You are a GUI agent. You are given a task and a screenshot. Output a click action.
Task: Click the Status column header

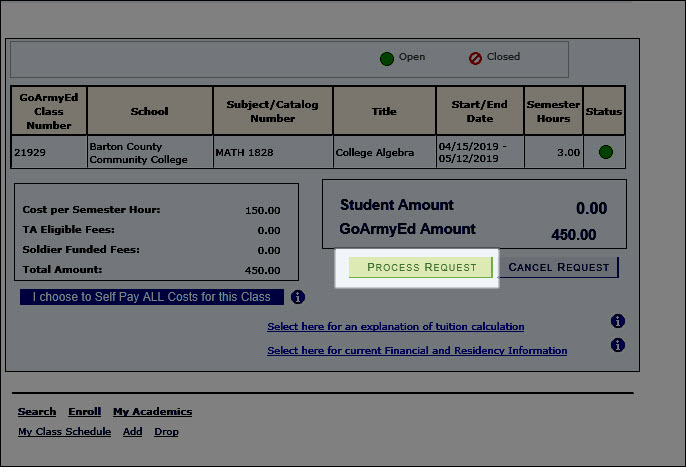[604, 111]
